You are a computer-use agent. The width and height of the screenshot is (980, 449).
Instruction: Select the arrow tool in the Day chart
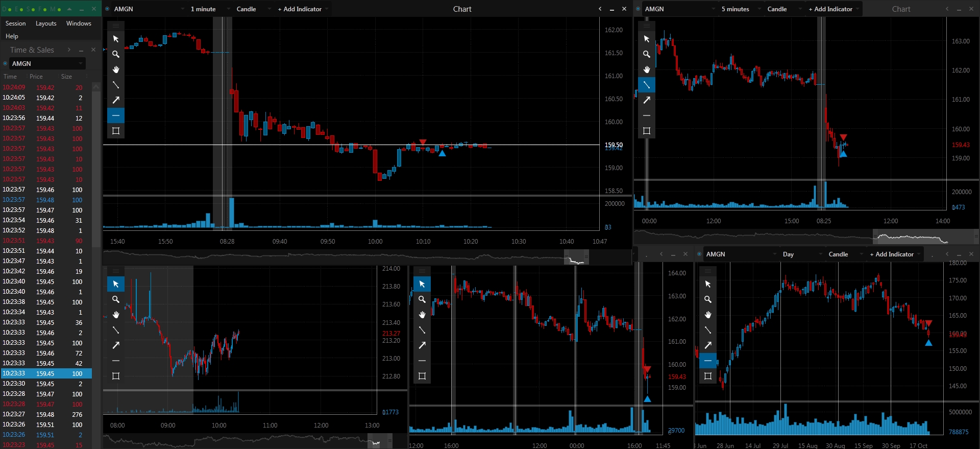(708, 345)
